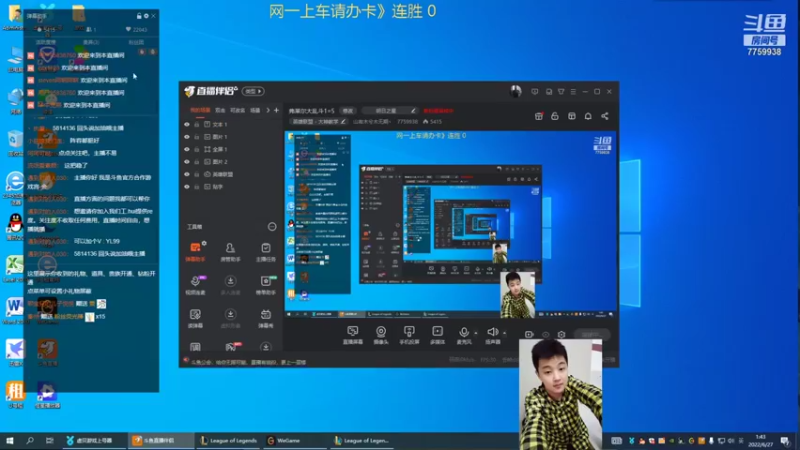Open the preview eye icon in bottom bar
Viewport: 800px width, 450px height.
tap(545, 335)
